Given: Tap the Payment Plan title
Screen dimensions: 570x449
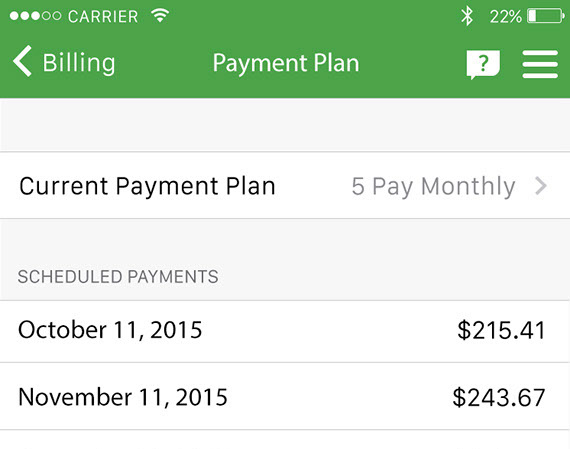Looking at the screenshot, I should (x=286, y=63).
